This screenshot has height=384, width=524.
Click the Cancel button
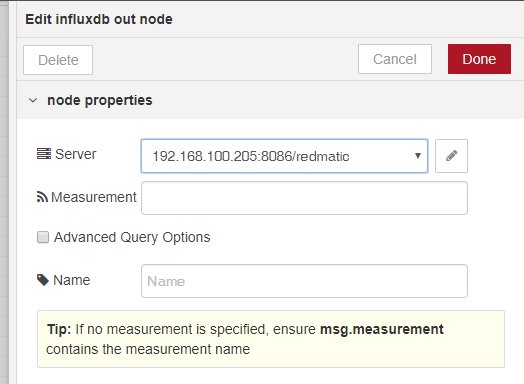point(395,59)
